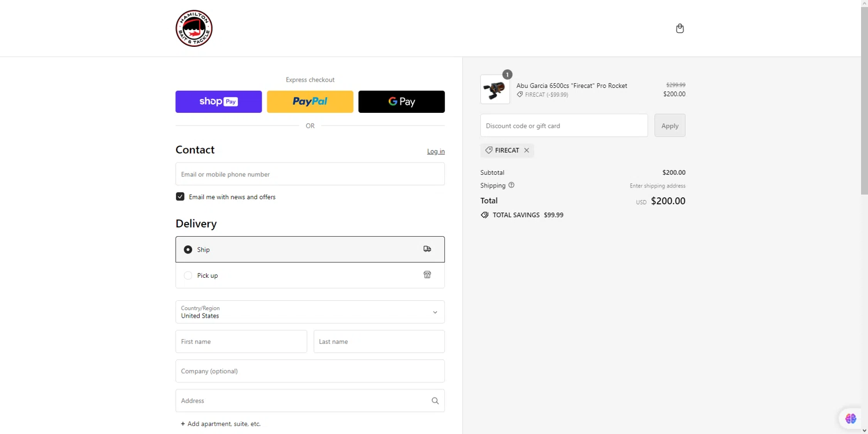Pay with Shop Pay express checkout
Image resolution: width=868 pixels, height=434 pixels.
[x=219, y=102]
